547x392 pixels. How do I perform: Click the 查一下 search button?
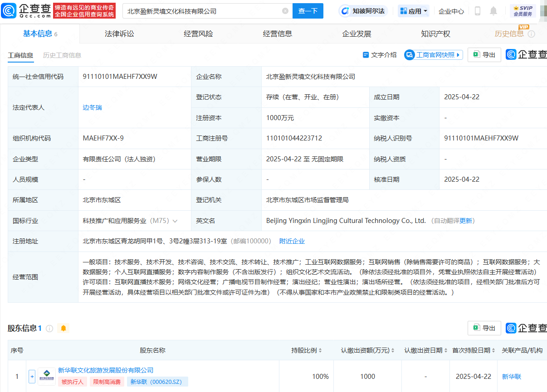pyautogui.click(x=308, y=11)
